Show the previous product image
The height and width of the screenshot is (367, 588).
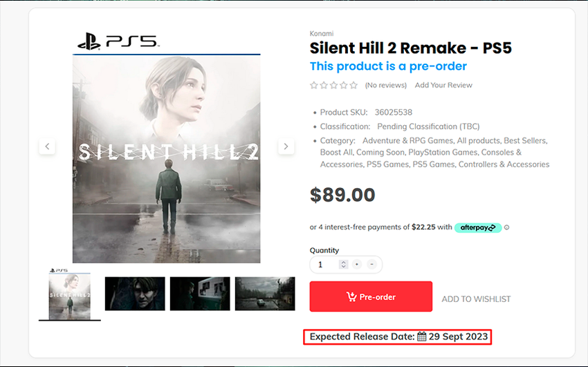pos(47,147)
